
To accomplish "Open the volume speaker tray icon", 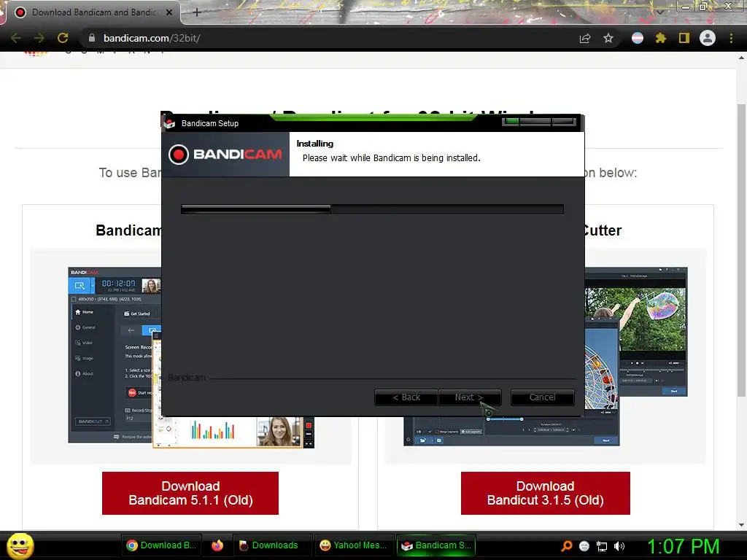I will pos(619,546).
